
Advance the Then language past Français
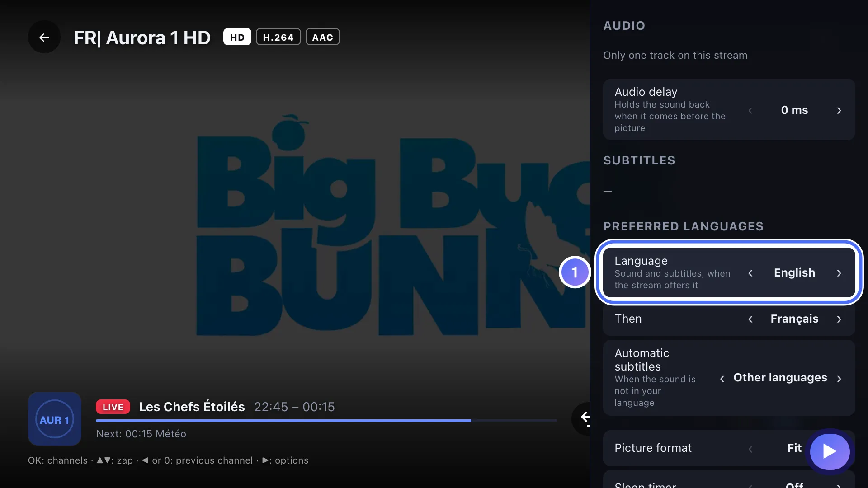click(x=839, y=319)
